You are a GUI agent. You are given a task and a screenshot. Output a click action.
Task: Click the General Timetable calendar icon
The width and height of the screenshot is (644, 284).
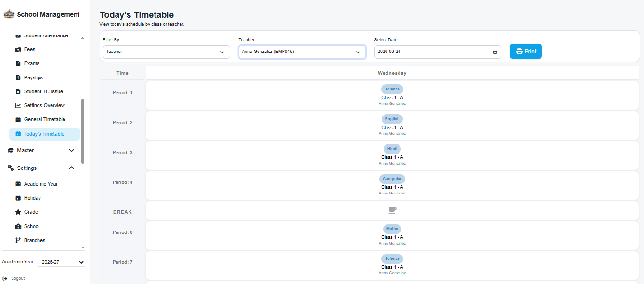[18, 119]
